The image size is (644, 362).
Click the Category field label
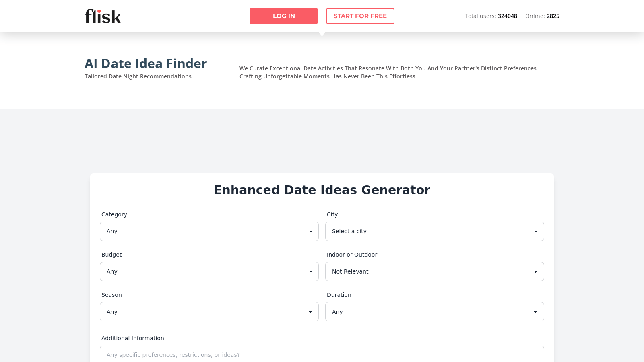click(x=114, y=214)
